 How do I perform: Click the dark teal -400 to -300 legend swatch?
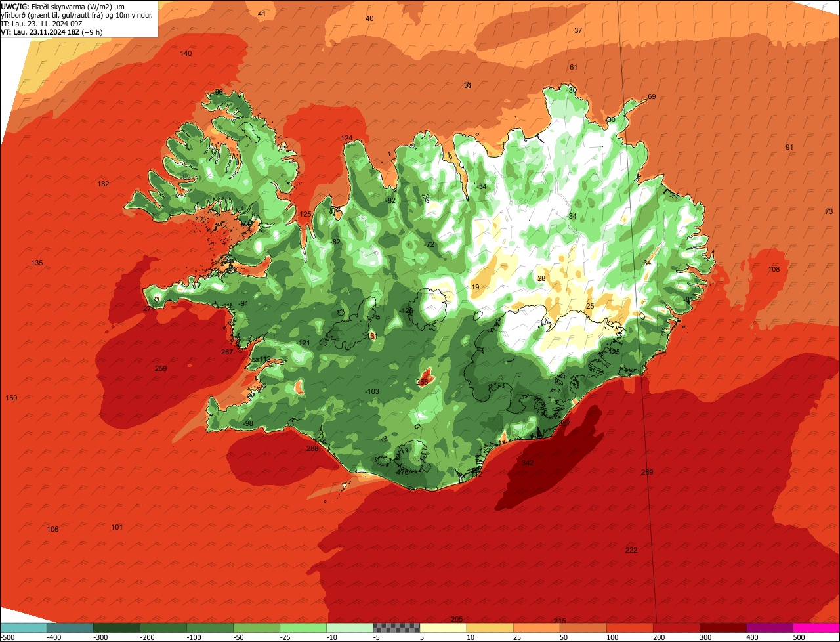coord(70,628)
